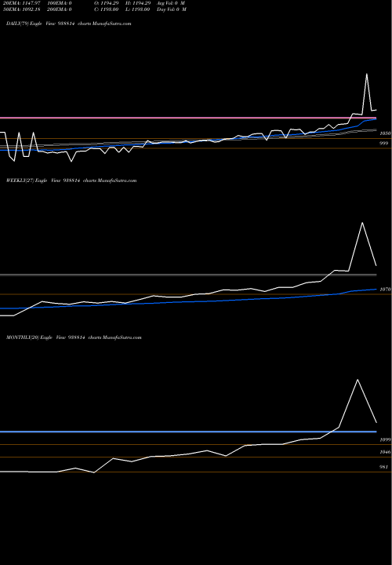Click the monthly chart's price spike peak
This screenshot has width=392, height=565.
pyautogui.click(x=358, y=380)
